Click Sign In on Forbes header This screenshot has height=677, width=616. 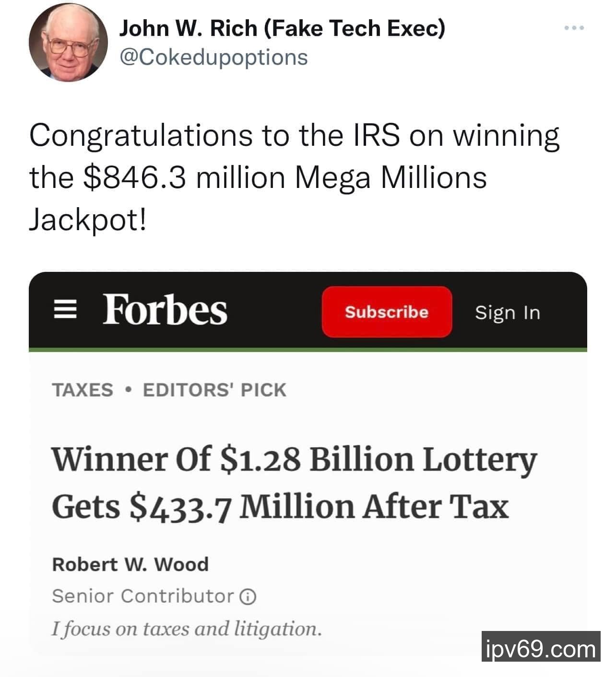tap(507, 313)
